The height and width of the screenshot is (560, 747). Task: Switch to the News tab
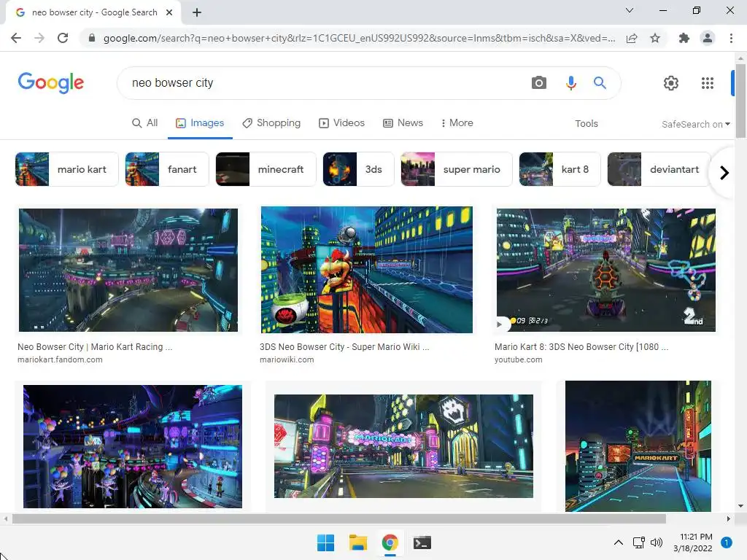tap(403, 122)
